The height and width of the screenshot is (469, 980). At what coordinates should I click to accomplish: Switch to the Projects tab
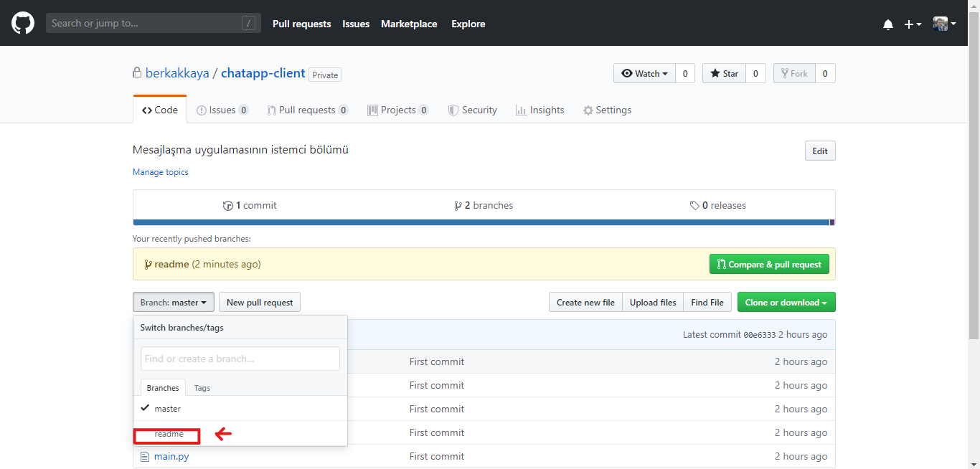pyautogui.click(x=398, y=110)
